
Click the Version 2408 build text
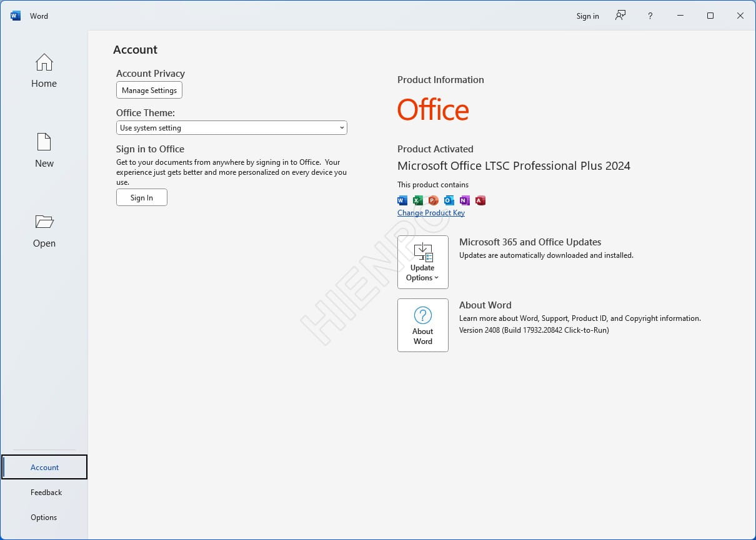(534, 330)
